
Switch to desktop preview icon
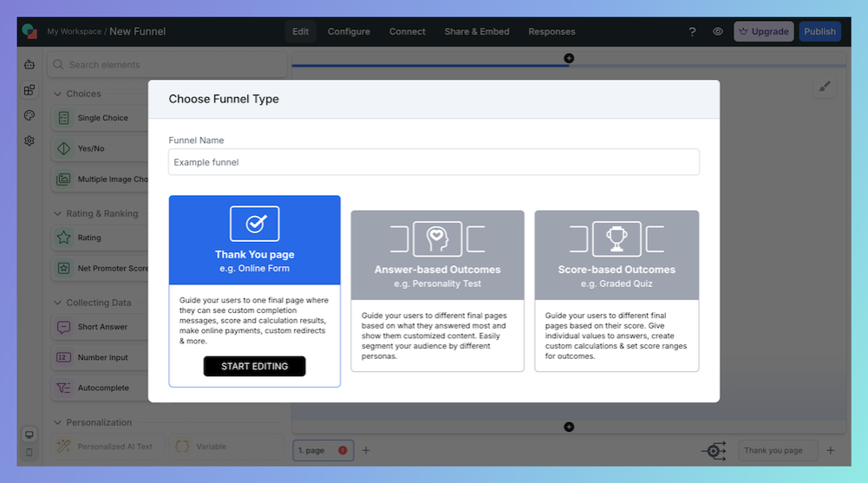point(29,434)
